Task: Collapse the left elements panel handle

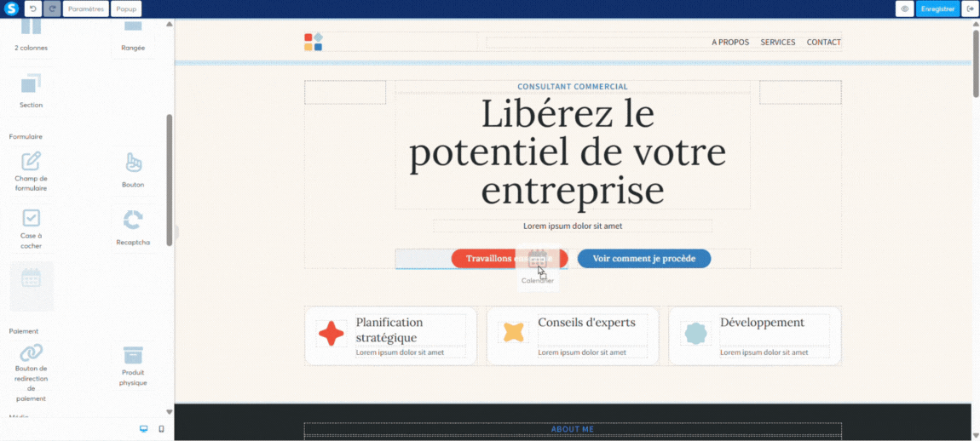Action: coord(177,232)
